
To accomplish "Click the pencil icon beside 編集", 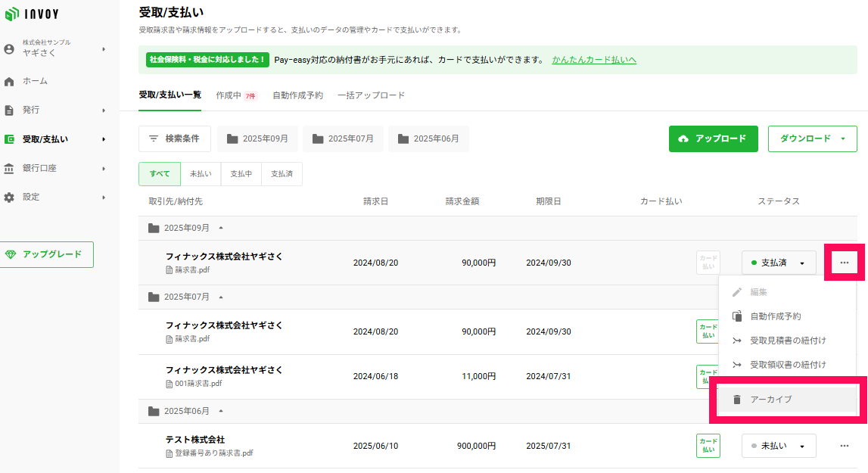I will [737, 292].
